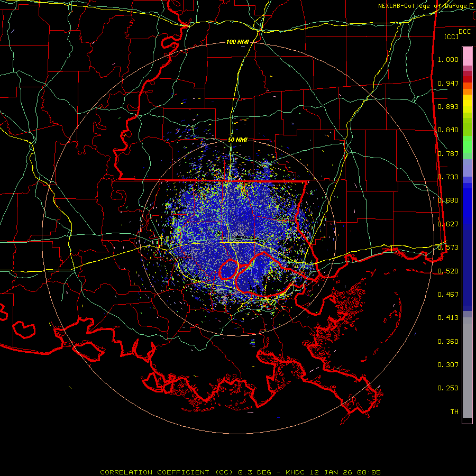476x476 pixels.
Task: Pick the gray swatch near 0.307
Action: [467, 368]
